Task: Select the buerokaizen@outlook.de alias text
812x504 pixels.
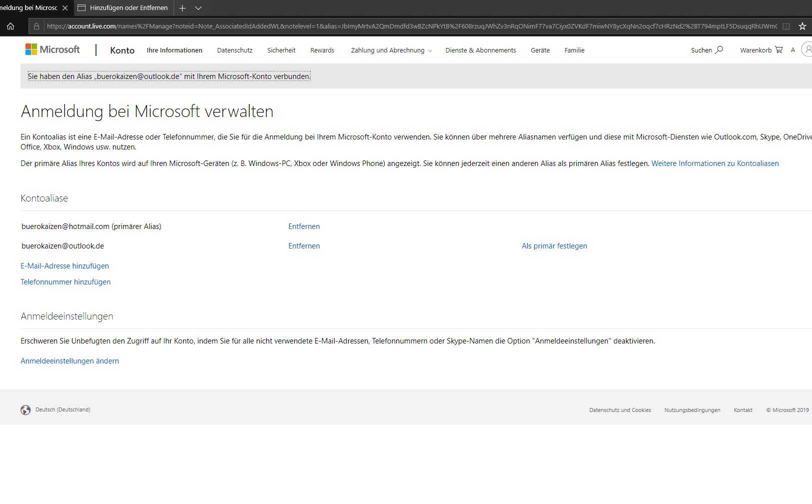Action: click(x=63, y=246)
